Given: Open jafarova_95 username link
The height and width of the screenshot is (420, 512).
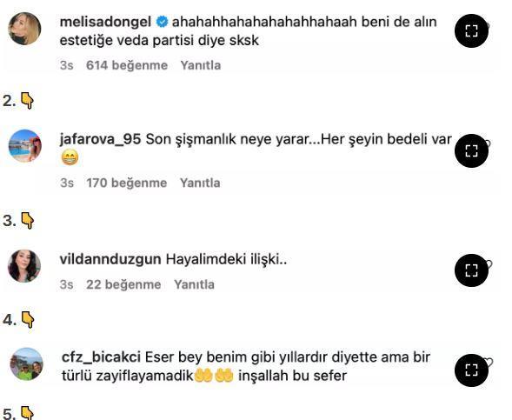Looking at the screenshot, I should tap(100, 139).
